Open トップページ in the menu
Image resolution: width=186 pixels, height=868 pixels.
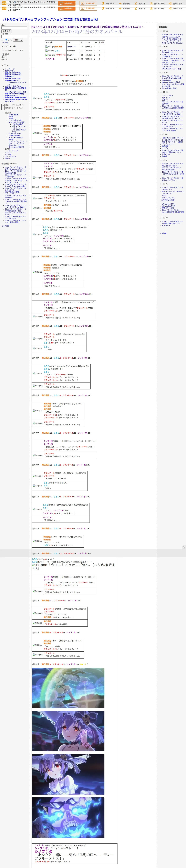(x=10, y=69)
